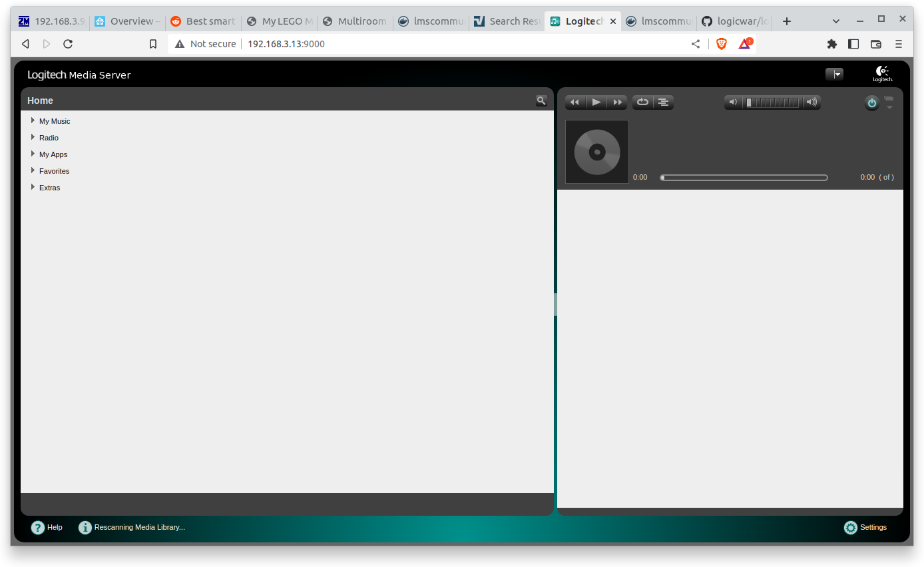
Task: Click the Logitech Media Server title
Action: coord(79,75)
